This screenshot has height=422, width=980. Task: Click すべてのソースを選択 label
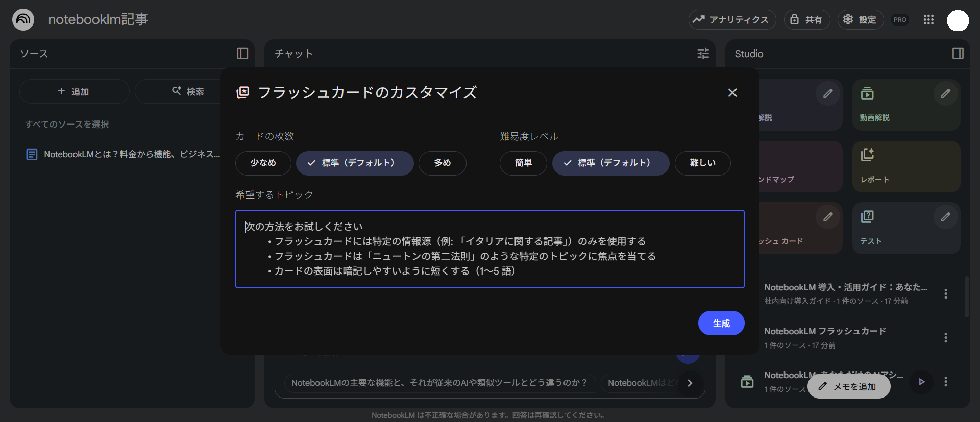(x=67, y=125)
